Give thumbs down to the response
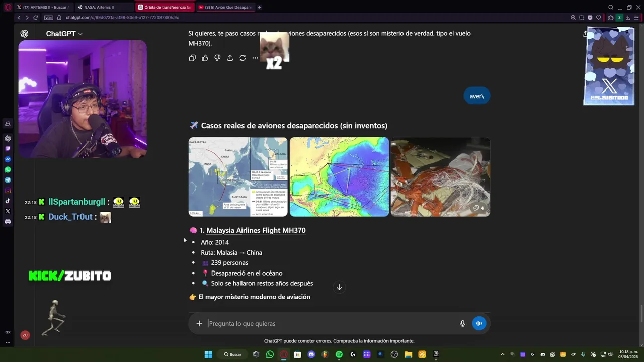644x362 pixels. (217, 58)
